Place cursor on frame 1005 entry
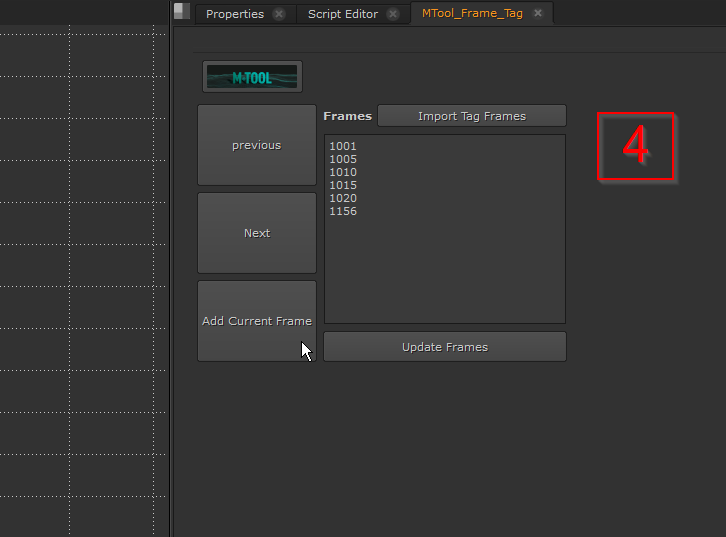The width and height of the screenshot is (726, 537). click(x=343, y=159)
